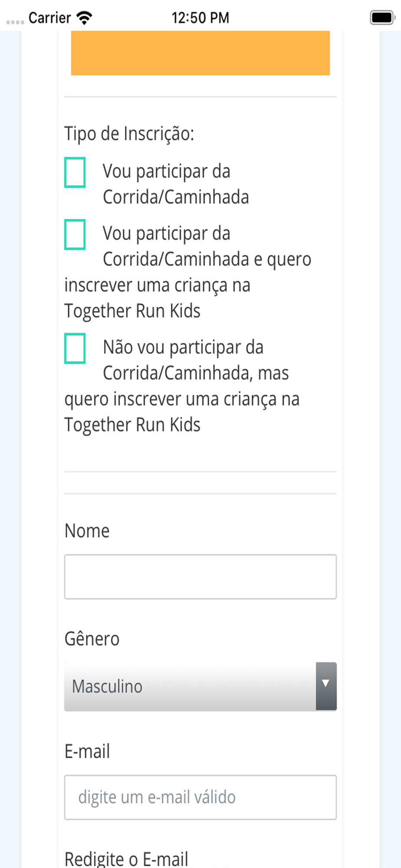The image size is (401, 868).
Task: Tap the 'Tipo de Inscrição:' label
Action: pyautogui.click(x=129, y=134)
